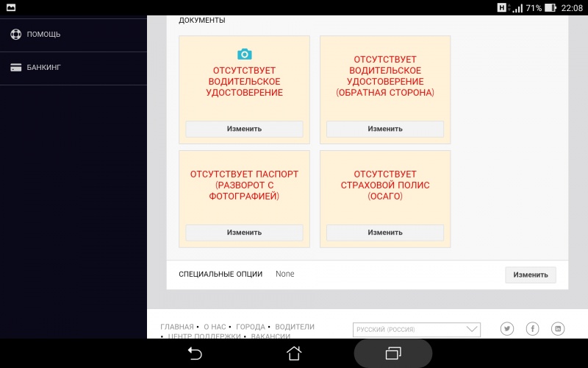Click Изменить under ОСАГО insurance policy

point(385,233)
